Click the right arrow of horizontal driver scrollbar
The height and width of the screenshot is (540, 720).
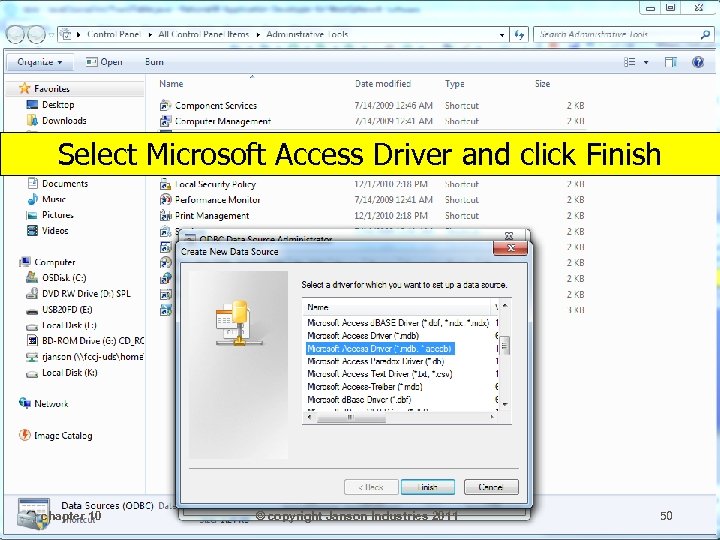492,417
